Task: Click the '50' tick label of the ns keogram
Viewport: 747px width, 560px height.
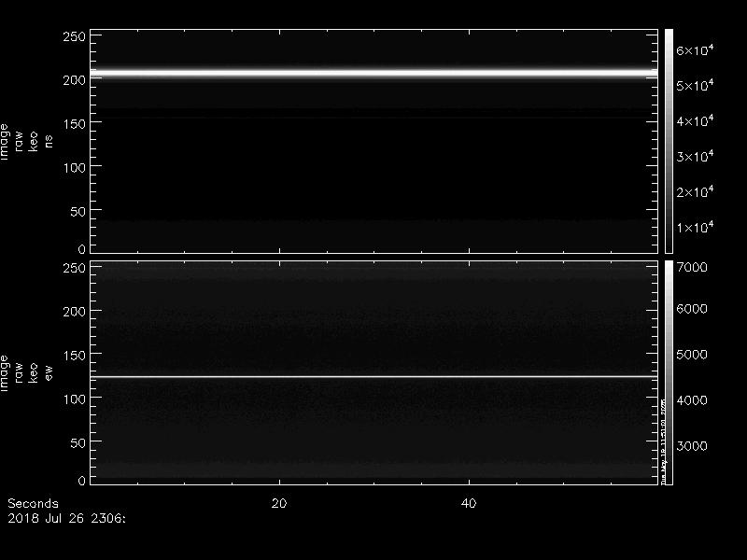Action: click(78, 212)
